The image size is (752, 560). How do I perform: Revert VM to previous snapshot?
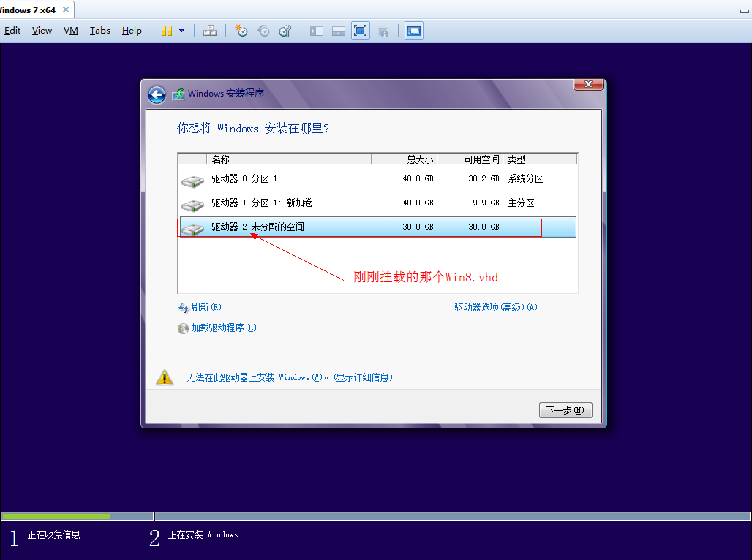(263, 31)
